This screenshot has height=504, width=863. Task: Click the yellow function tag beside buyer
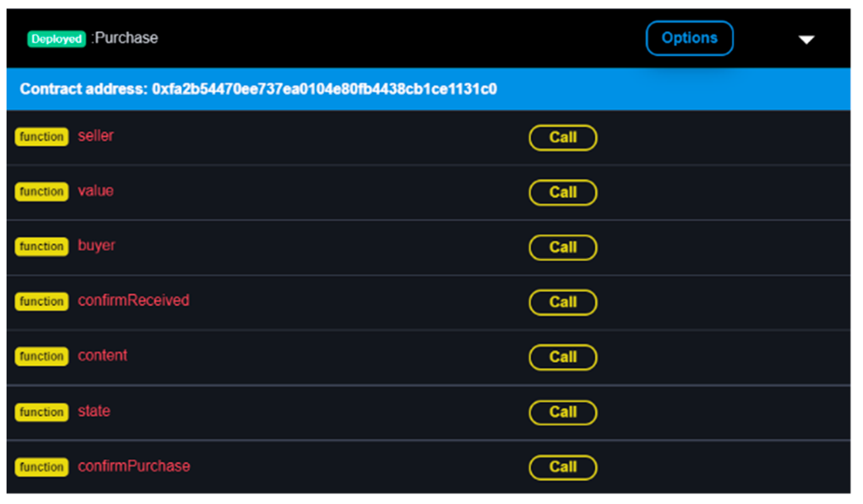[41, 246]
